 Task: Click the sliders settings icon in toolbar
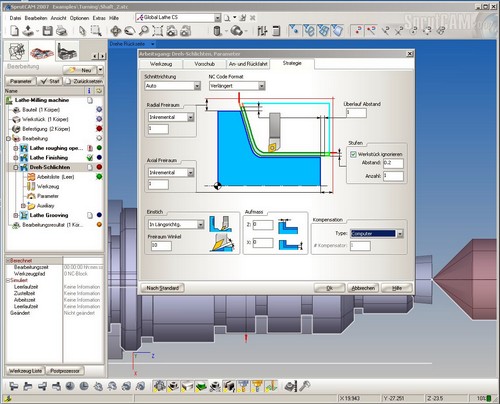point(262,31)
